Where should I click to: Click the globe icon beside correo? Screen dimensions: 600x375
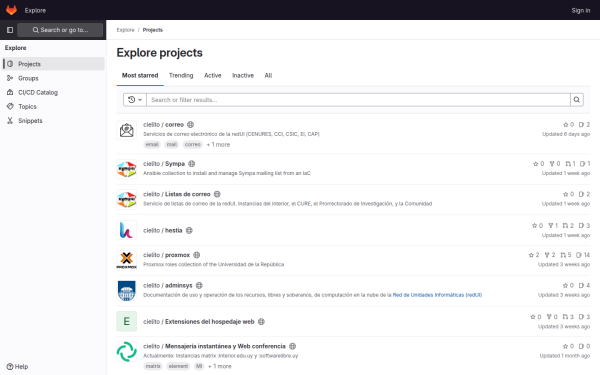tap(191, 124)
